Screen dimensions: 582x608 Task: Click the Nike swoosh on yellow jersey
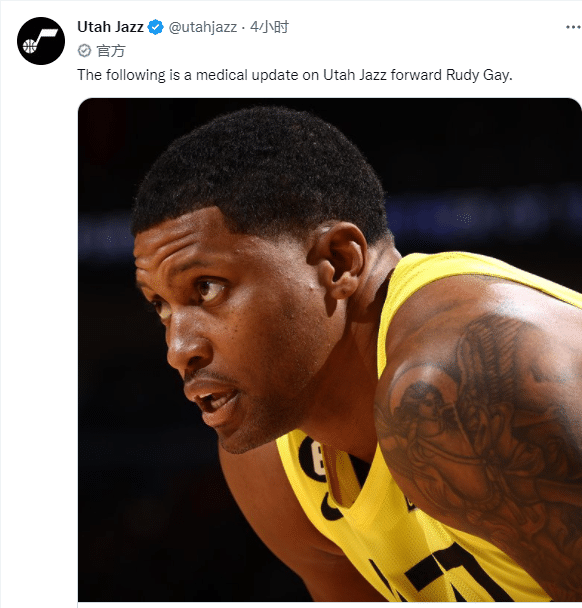pos(330,506)
